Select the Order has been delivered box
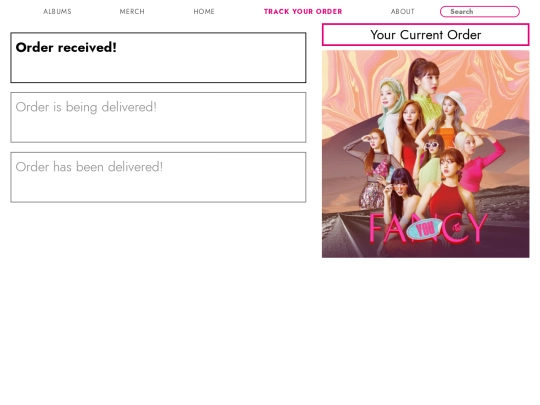The width and height of the screenshot is (540, 405). [158, 177]
